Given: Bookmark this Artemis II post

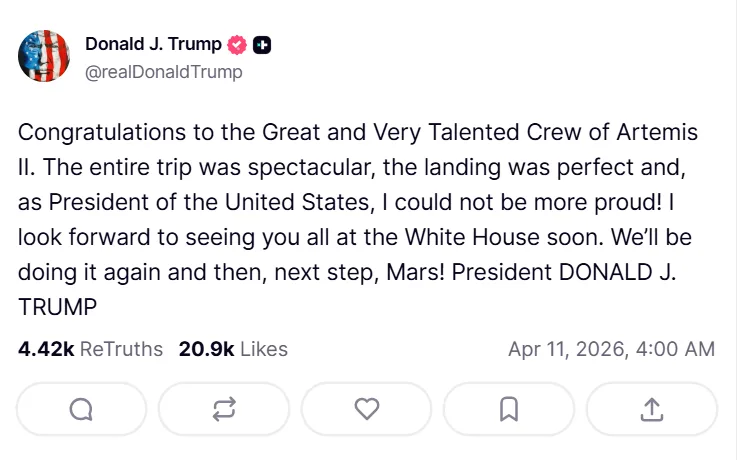Looking at the screenshot, I should 508,409.
